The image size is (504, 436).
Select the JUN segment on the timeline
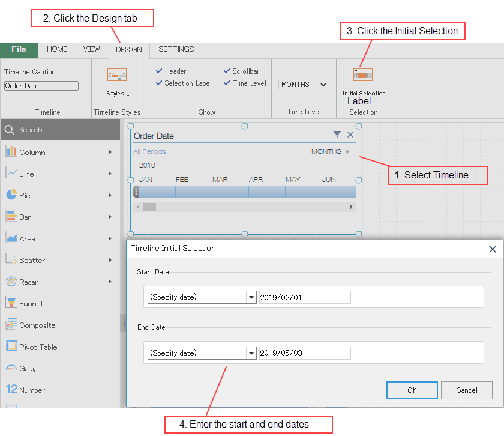(x=339, y=192)
